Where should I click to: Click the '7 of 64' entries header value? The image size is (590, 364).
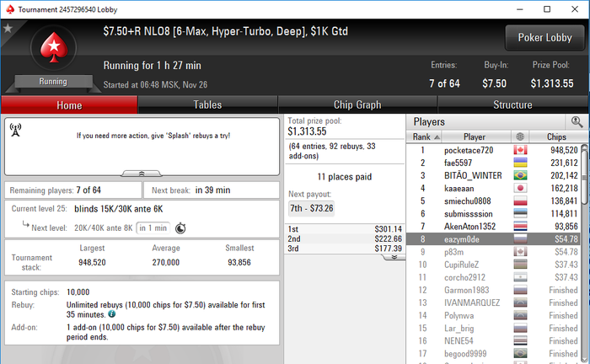[445, 83]
